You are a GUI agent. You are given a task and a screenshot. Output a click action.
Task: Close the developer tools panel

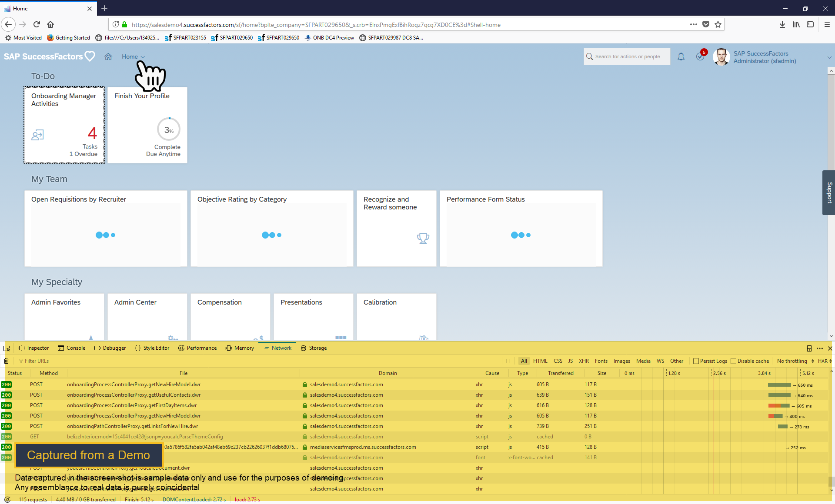pos(830,348)
